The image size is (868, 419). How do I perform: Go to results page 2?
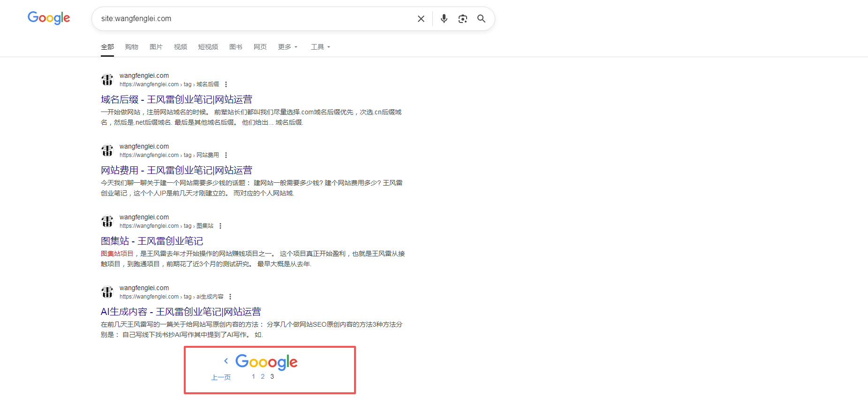click(x=263, y=376)
